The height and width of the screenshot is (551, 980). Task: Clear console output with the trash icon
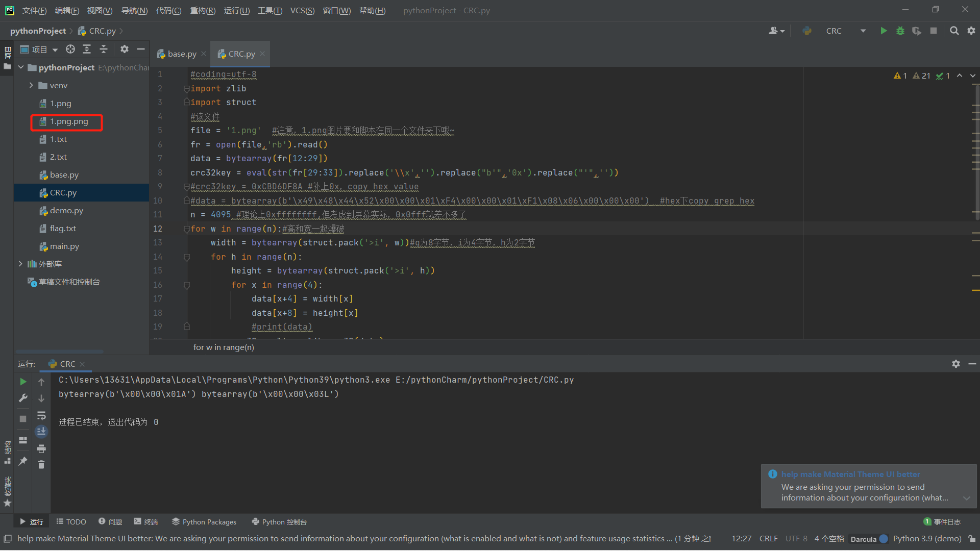tap(41, 464)
